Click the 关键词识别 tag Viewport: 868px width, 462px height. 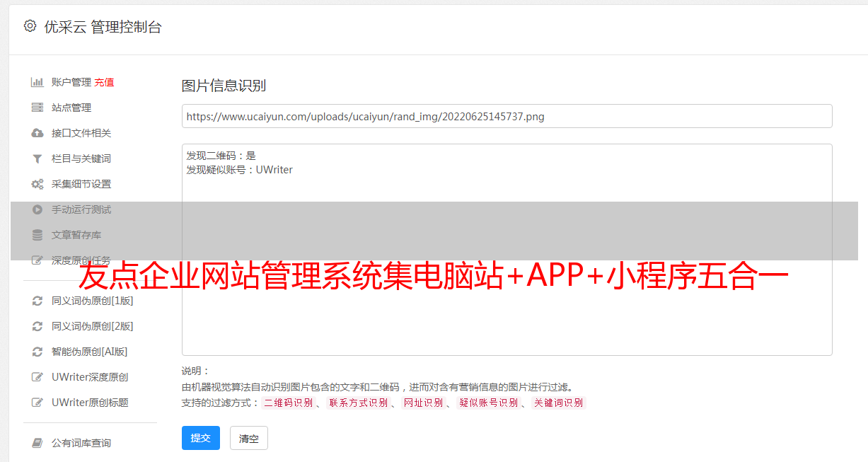[x=558, y=403]
